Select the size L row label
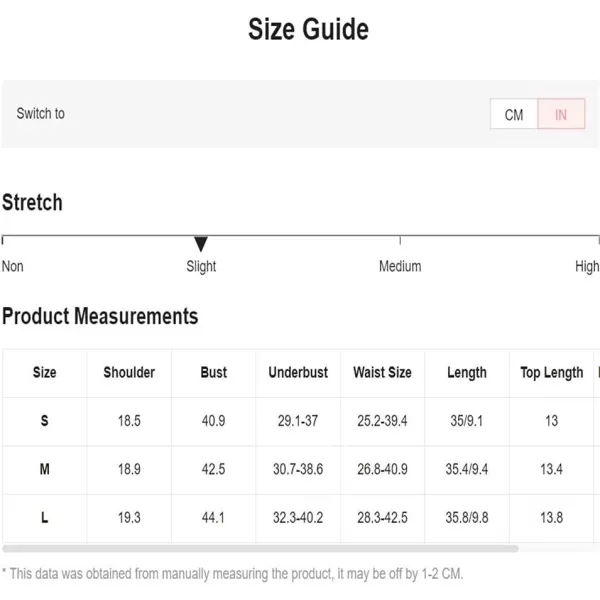The image size is (600, 600). 44,517
